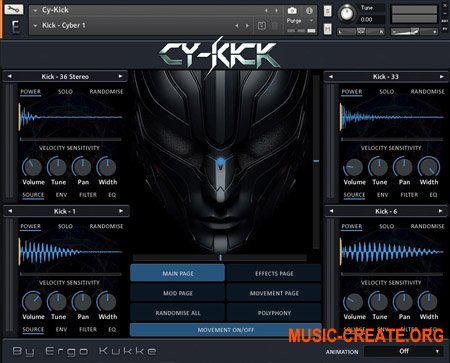Set the vertical slider beside mask image
The height and width of the screenshot is (363, 450).
[316, 162]
